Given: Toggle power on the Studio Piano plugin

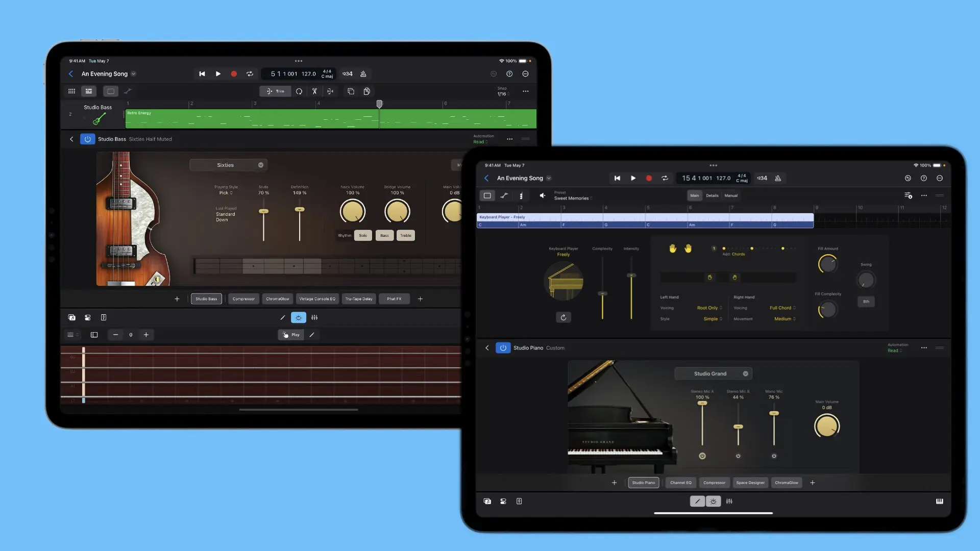Looking at the screenshot, I should [x=503, y=347].
